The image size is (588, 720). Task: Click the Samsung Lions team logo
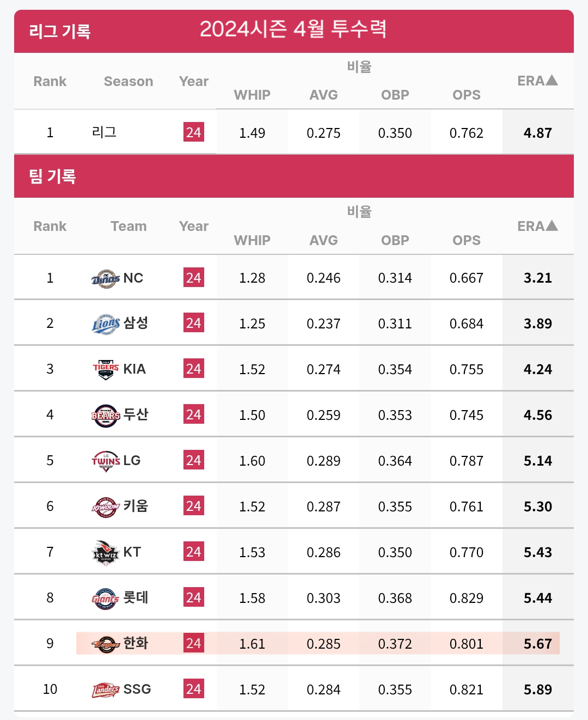point(106,324)
